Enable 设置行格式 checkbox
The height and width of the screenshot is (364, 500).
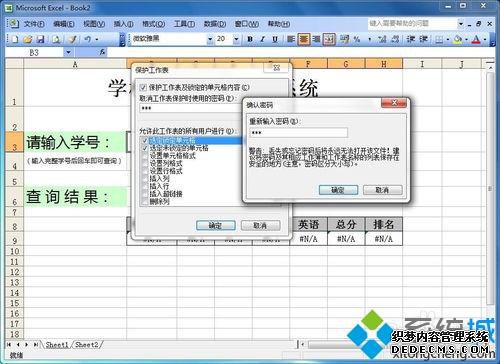point(145,171)
